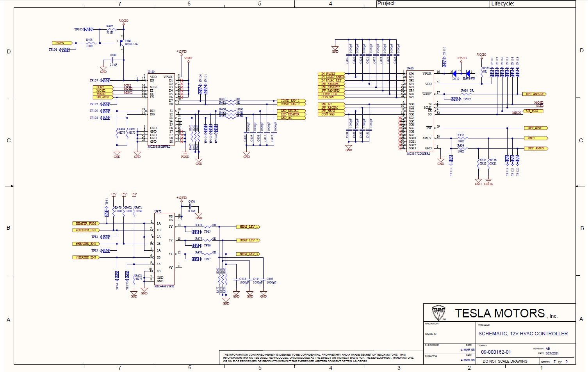Click the TP105 test point symbol
The image size is (588, 372).
point(89,29)
